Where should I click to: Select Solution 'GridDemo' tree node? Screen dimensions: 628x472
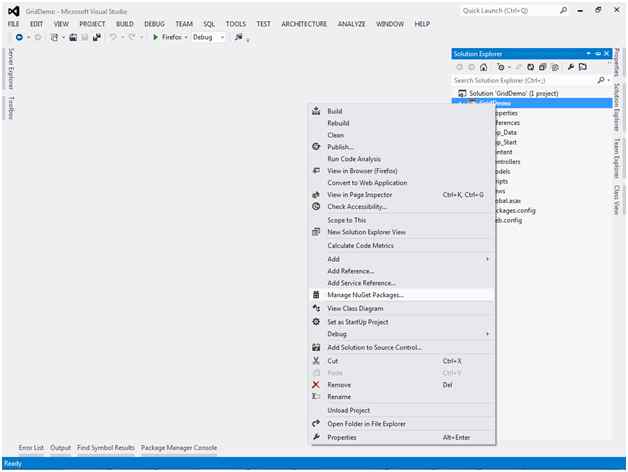coord(514,93)
